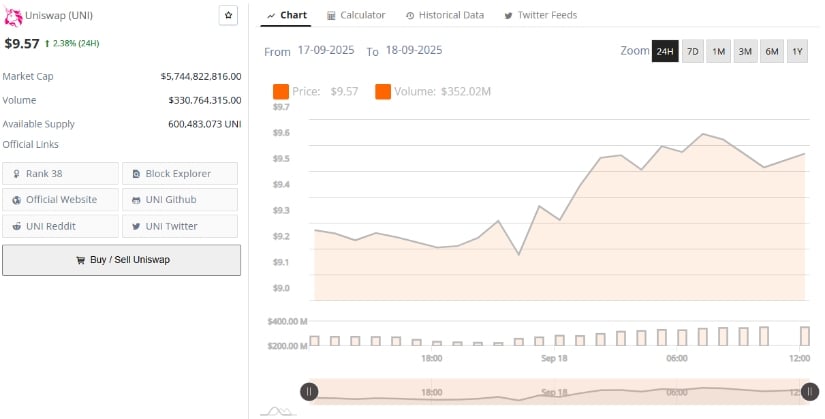Click the 06:00 time axis label
This screenshot has height=419, width=825.
677,358
